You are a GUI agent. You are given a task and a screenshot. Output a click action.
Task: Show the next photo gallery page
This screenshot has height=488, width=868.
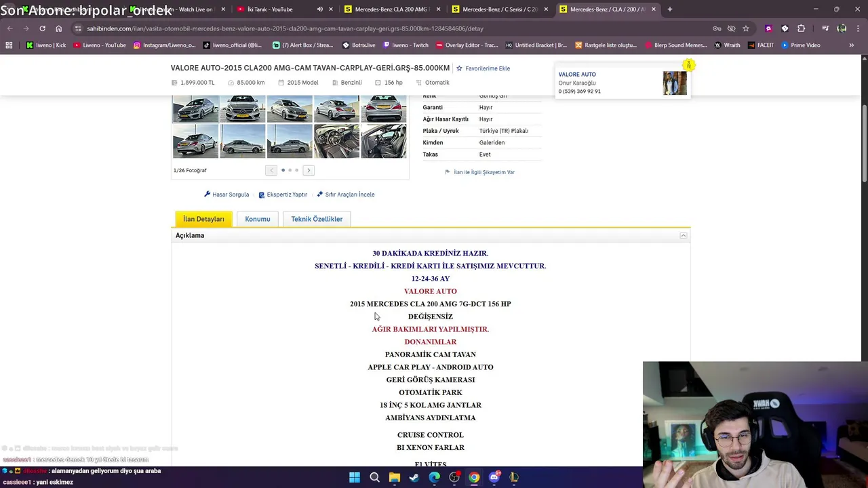[309, 170]
